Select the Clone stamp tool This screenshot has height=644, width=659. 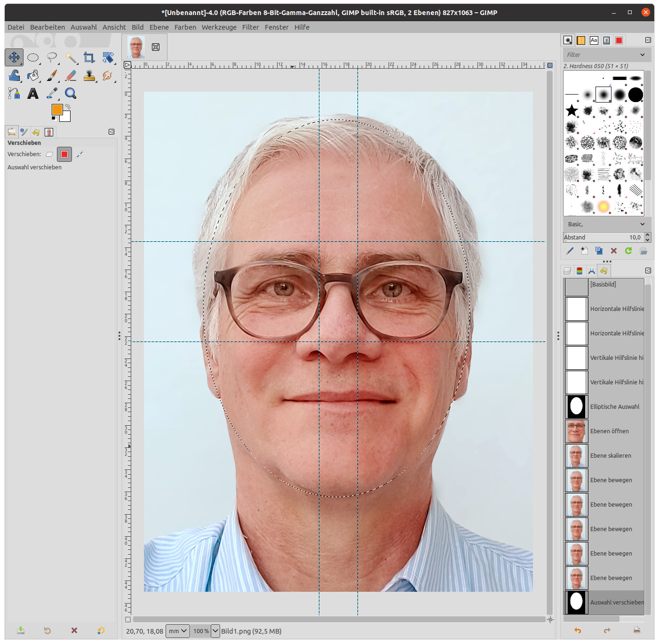(x=89, y=75)
